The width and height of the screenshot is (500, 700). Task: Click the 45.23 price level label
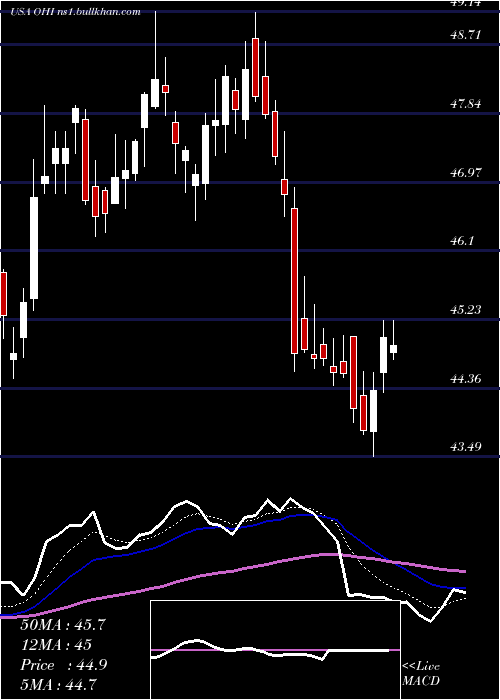pyautogui.click(x=466, y=310)
